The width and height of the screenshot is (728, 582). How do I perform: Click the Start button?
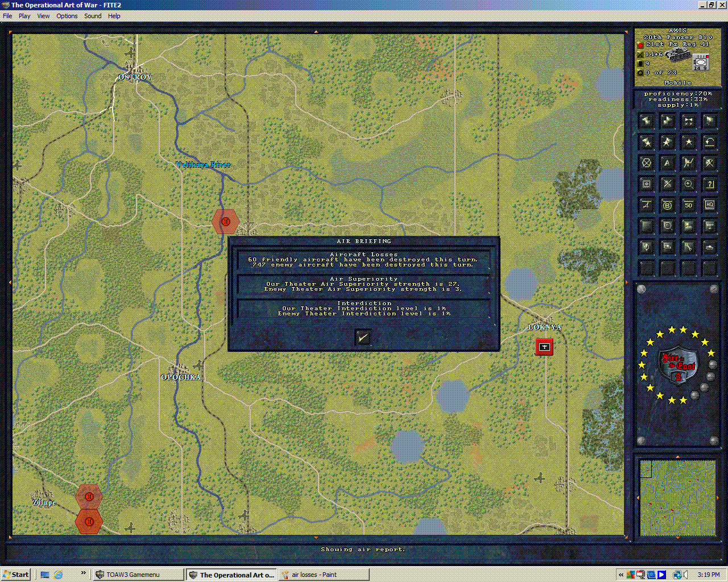(x=15, y=574)
